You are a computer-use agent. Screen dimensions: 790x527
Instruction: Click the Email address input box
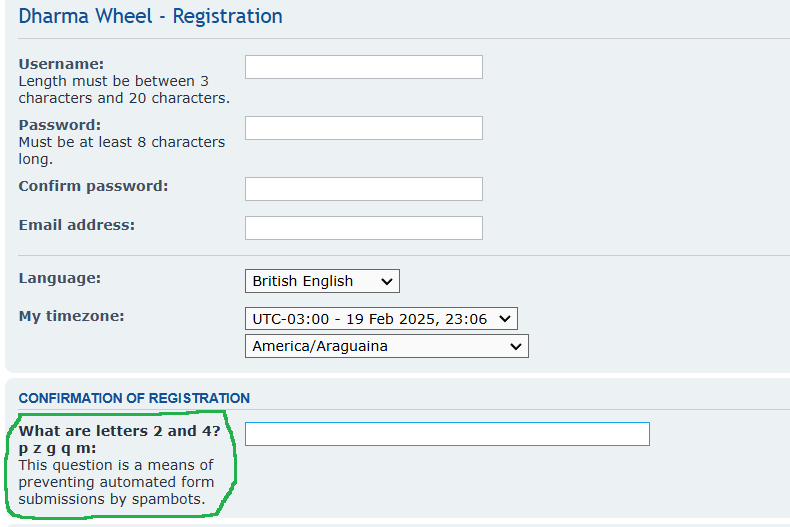(x=364, y=228)
